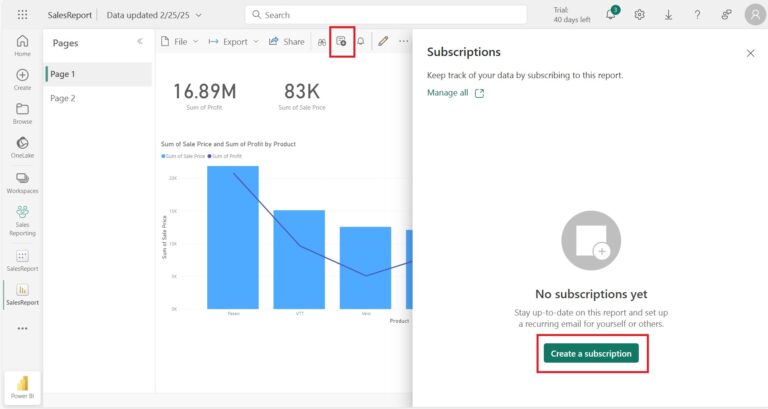Open Workspaces in the left navigation

point(23,183)
